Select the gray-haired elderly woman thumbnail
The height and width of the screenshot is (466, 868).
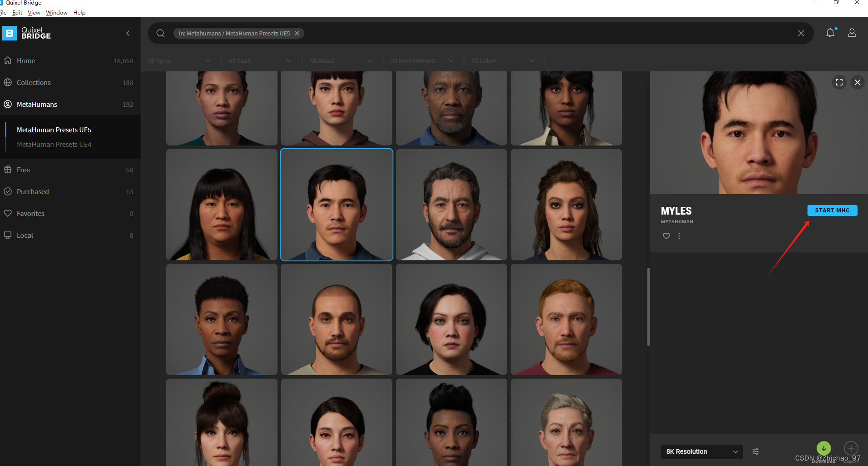(566, 422)
